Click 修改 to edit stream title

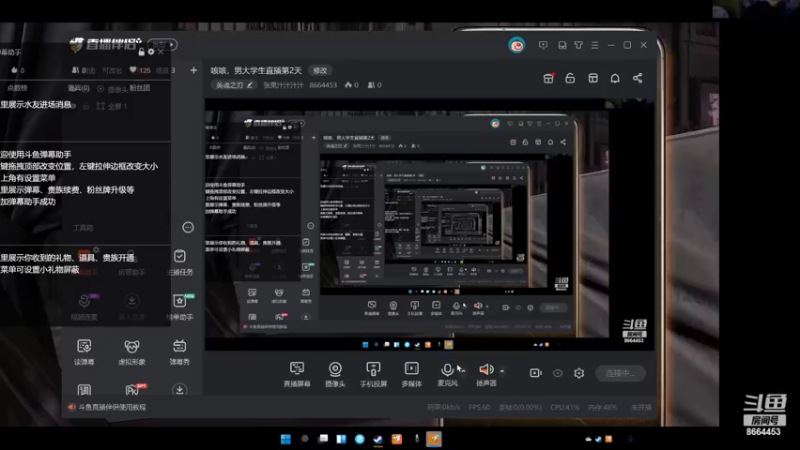click(x=320, y=70)
